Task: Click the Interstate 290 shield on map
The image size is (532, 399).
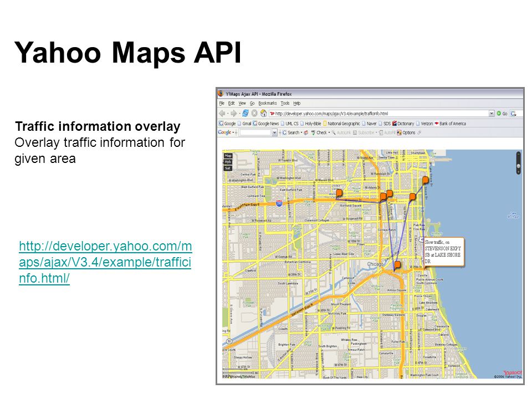Action: coord(279,203)
